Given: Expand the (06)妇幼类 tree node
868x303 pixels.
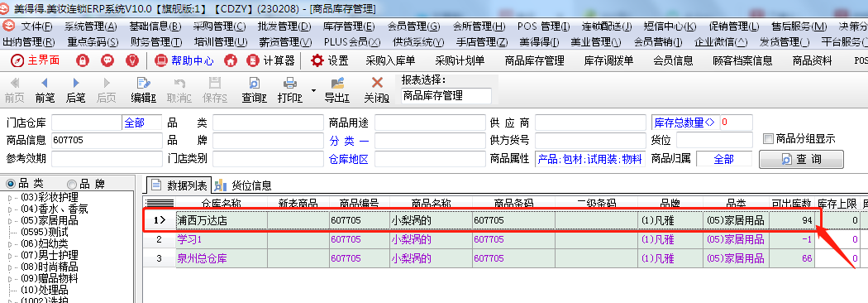Looking at the screenshot, I should tap(9, 243).
